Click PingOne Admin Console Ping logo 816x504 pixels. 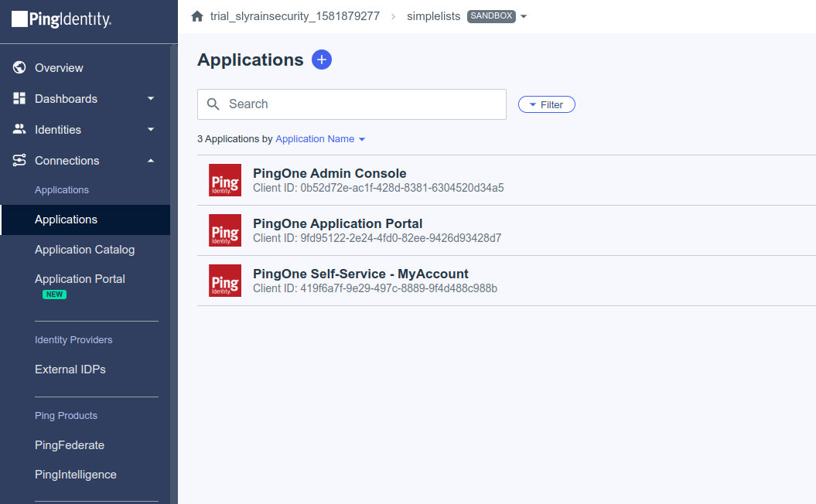[x=225, y=180]
